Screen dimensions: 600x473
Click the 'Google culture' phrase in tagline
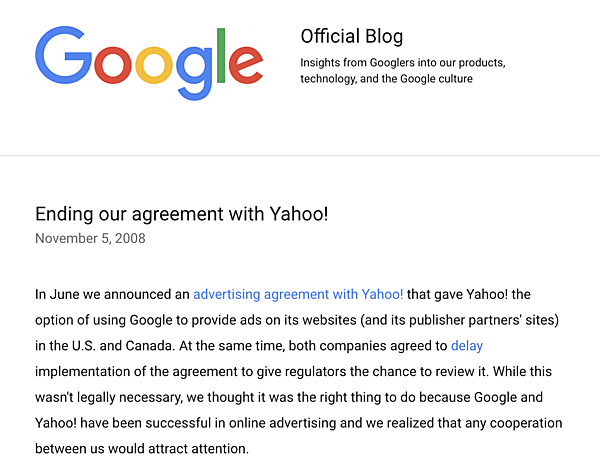tap(436, 78)
